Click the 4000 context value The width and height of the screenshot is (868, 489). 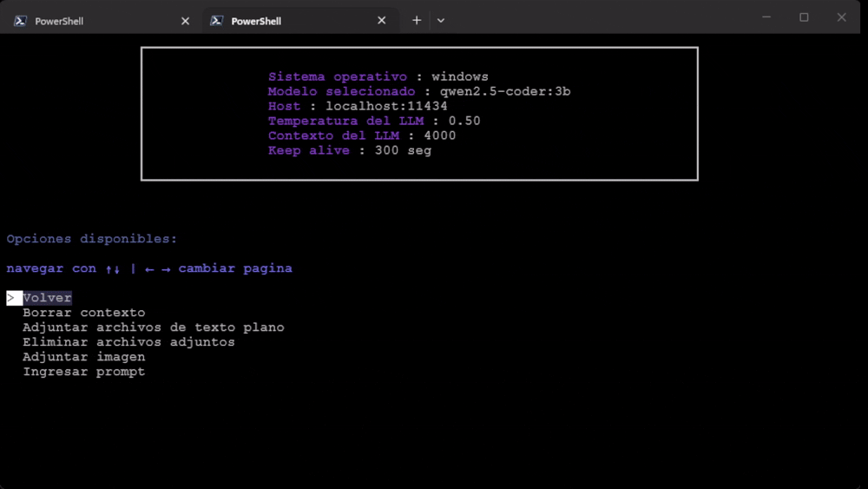[439, 135]
